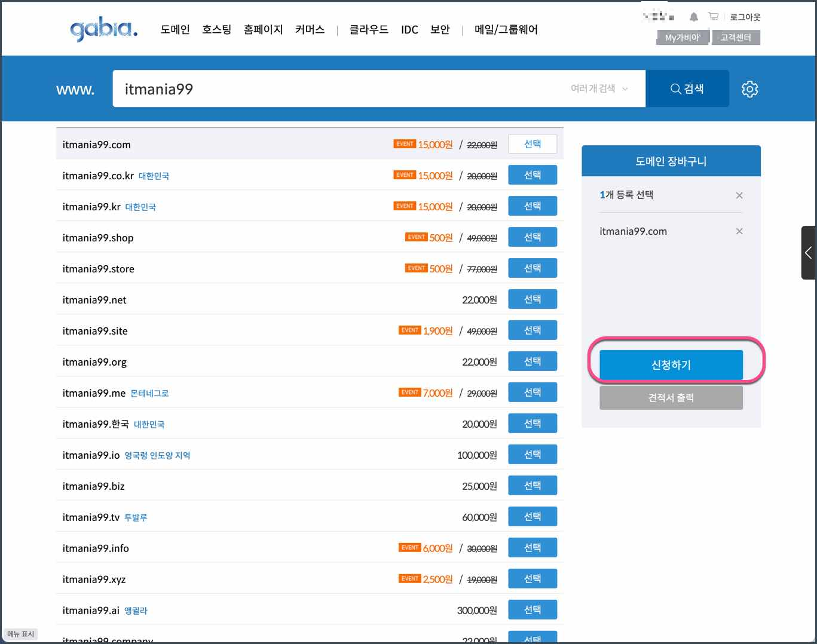817x644 pixels.
Task: Open the shopping cart icon
Action: pos(713,17)
